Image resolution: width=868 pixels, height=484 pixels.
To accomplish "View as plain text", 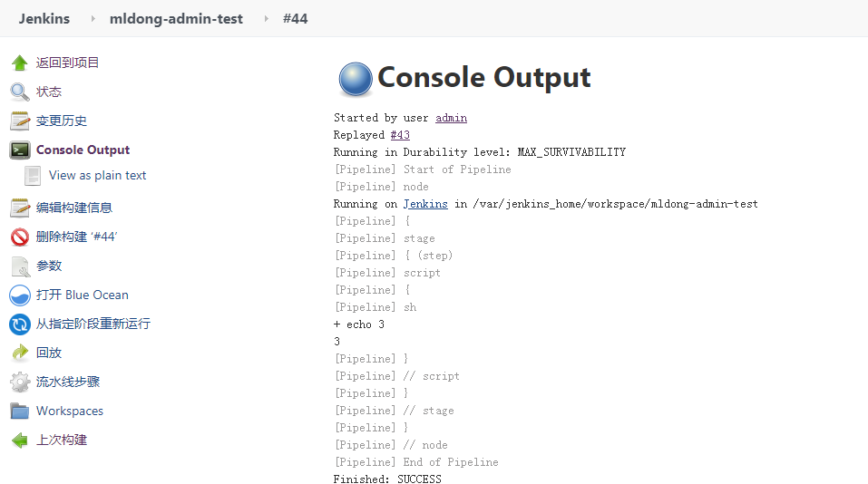I will tap(97, 175).
